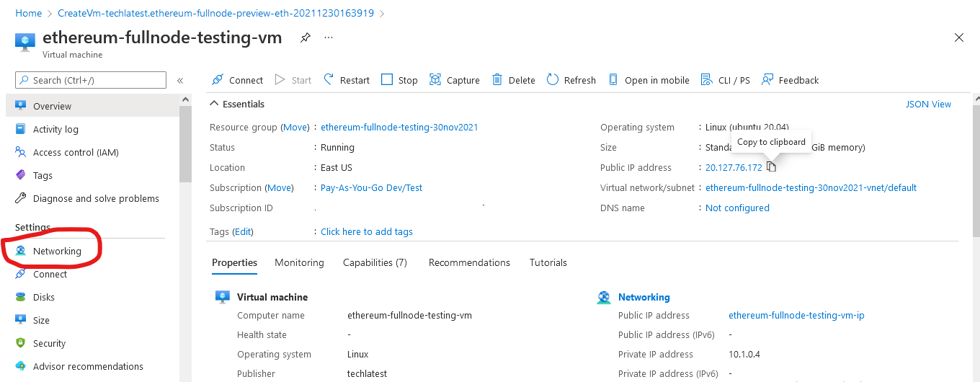980x382 pixels.
Task: Click the Access control (IAM) icon
Action: (20, 152)
